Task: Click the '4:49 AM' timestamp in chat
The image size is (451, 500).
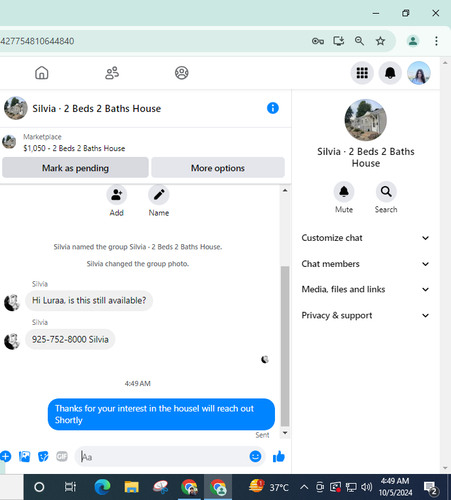Action: coord(138,384)
